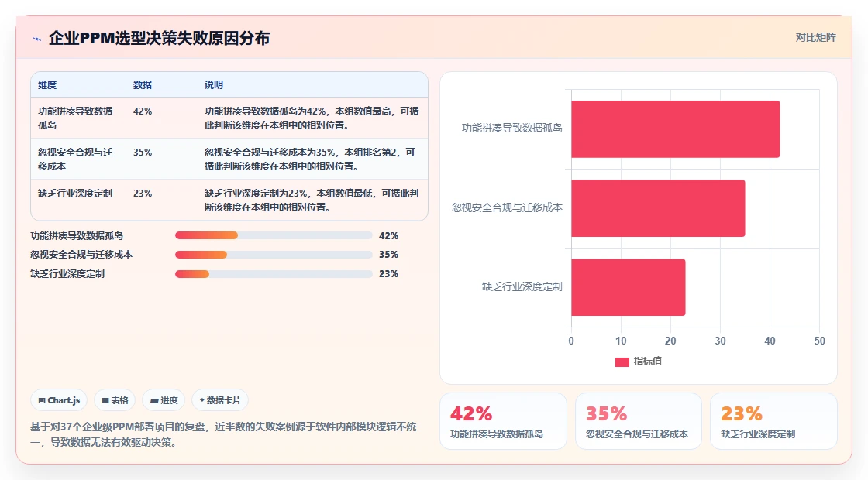This screenshot has width=868, height=480.
Task: Click the 功能拼凑导致数据孤岛 progress bar
Action: tap(274, 235)
